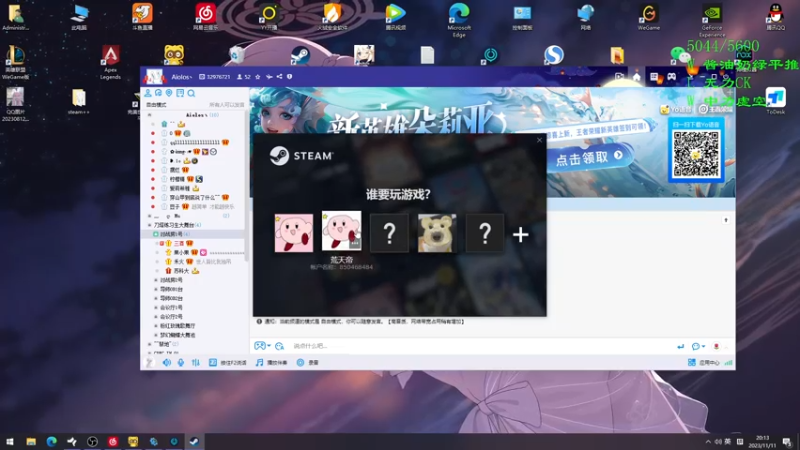Image resolution: width=800 pixels, height=450 pixels.
Task: Open the home icon in YY header
Action: (636, 77)
